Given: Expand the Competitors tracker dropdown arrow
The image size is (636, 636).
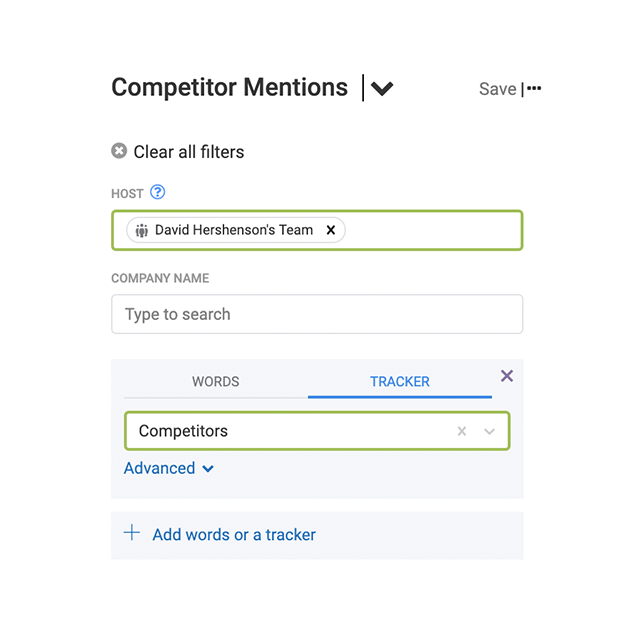Looking at the screenshot, I should pyautogui.click(x=489, y=431).
